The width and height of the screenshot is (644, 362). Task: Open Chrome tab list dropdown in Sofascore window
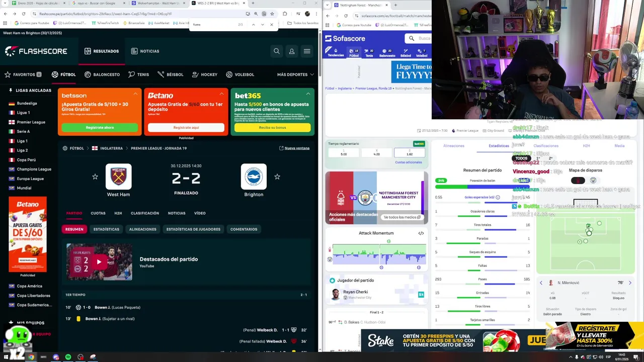(x=328, y=5)
